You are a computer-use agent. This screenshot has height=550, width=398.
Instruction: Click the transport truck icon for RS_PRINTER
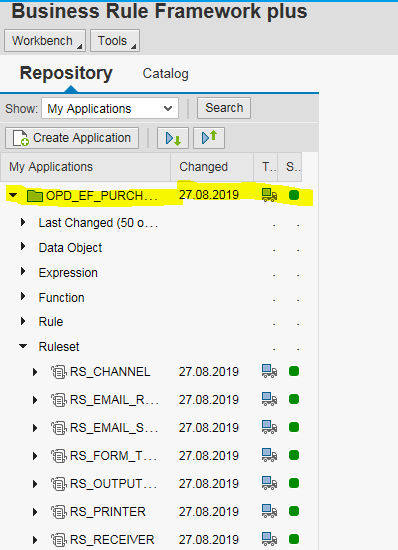(269, 511)
